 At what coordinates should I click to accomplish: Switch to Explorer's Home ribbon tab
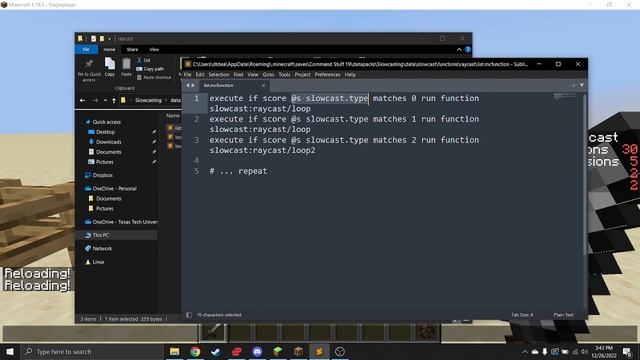[109, 49]
